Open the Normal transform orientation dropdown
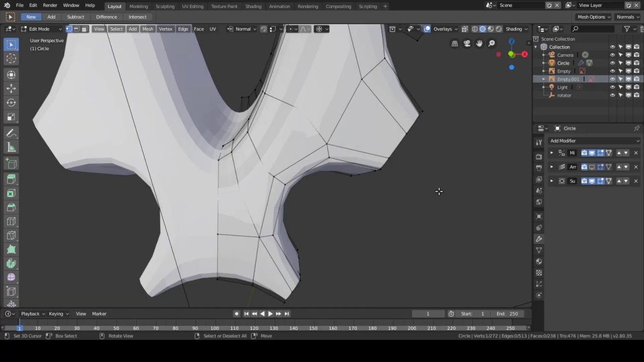 [x=242, y=29]
